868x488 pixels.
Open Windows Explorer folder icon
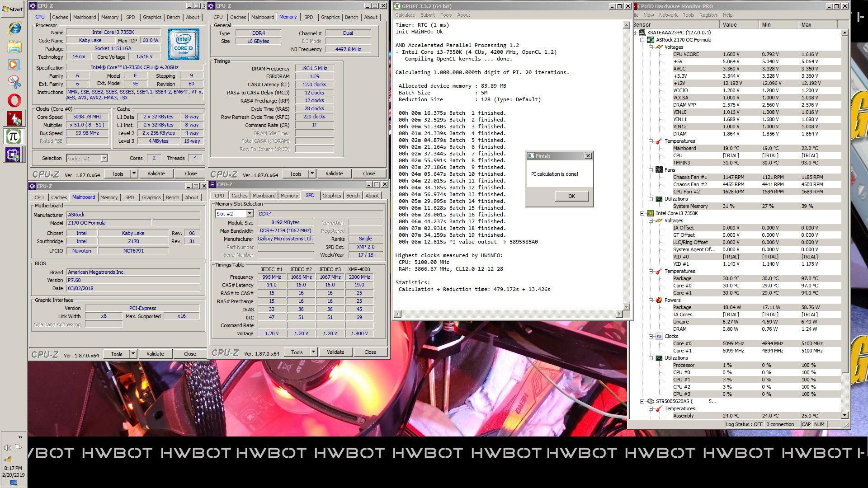14,46
